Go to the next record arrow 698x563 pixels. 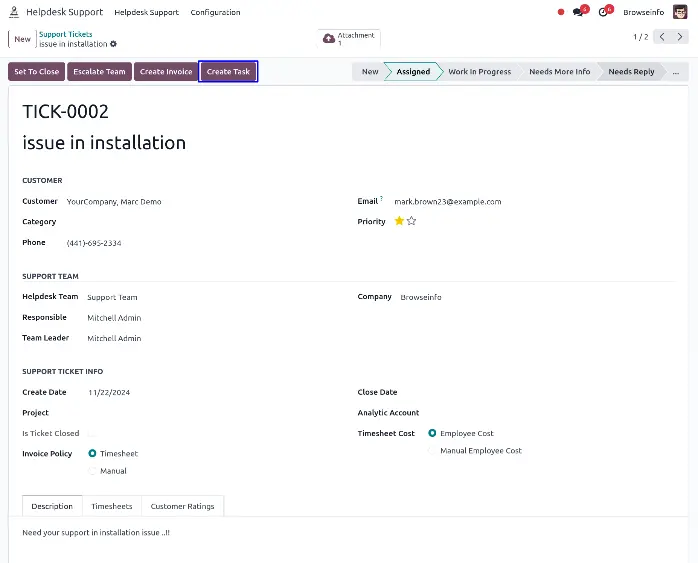680,37
